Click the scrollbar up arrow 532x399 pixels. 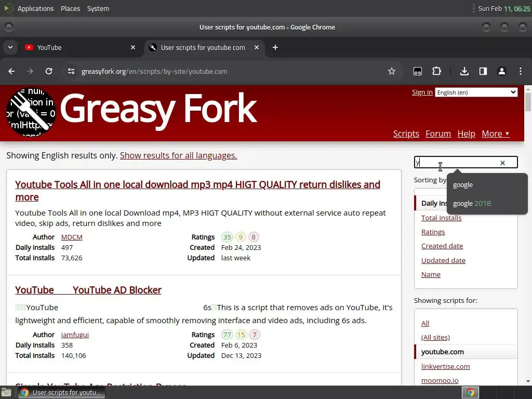tap(528, 89)
